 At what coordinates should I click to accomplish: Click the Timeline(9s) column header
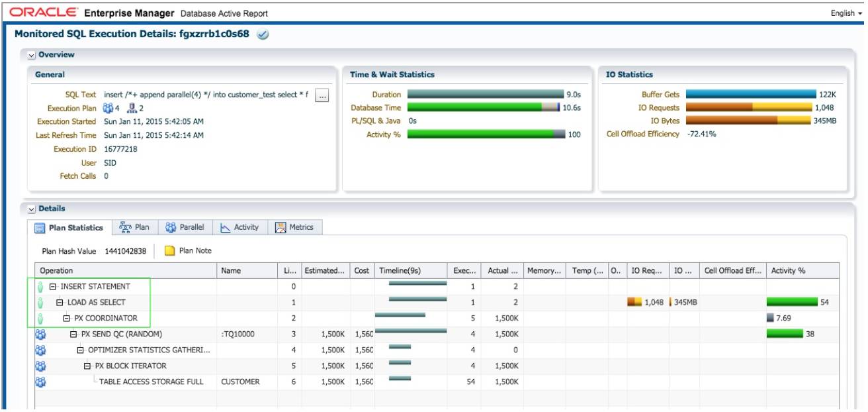411,271
